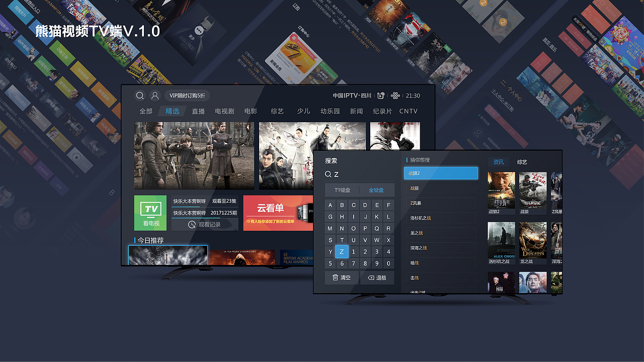Open the 新闻 tab
This screenshot has height=362, width=644.
pyautogui.click(x=356, y=111)
